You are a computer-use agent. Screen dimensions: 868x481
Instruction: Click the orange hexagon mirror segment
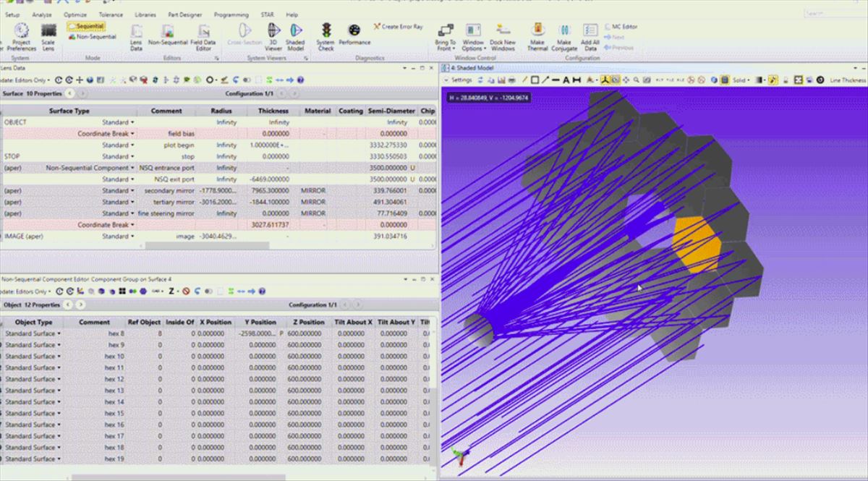click(697, 244)
